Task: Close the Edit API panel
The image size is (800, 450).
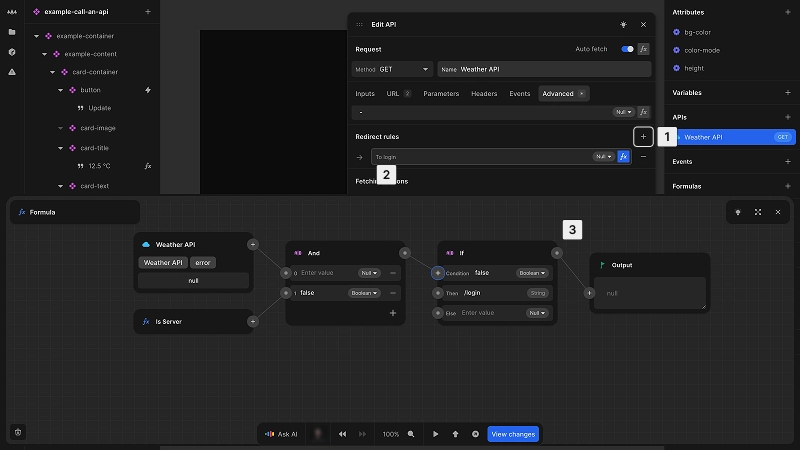Action: coord(643,24)
